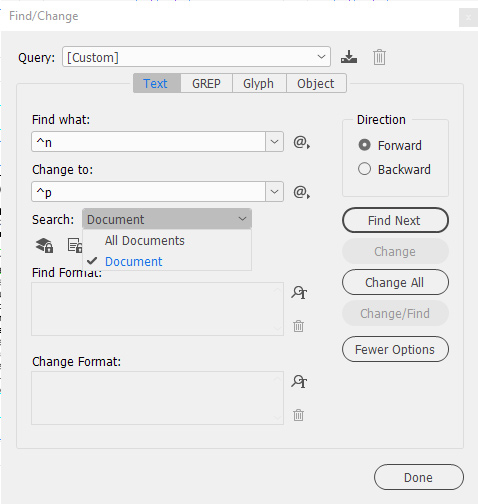Clear Find Format attributes trash icon
478x504 pixels.
click(x=298, y=326)
